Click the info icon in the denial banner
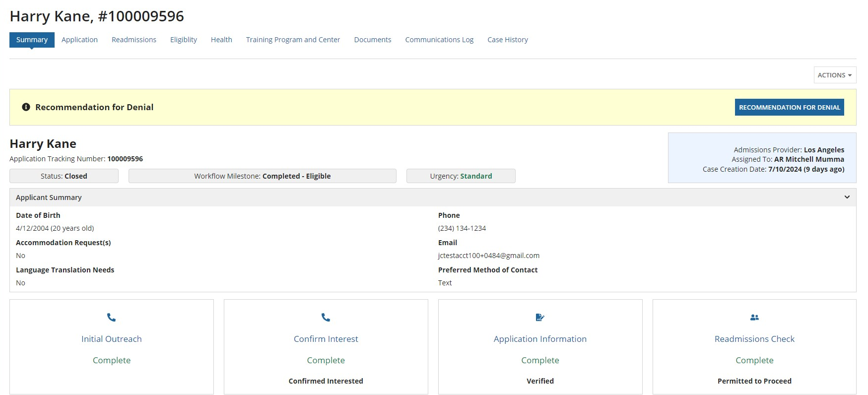Screen dimensions: 868x395 point(26,107)
